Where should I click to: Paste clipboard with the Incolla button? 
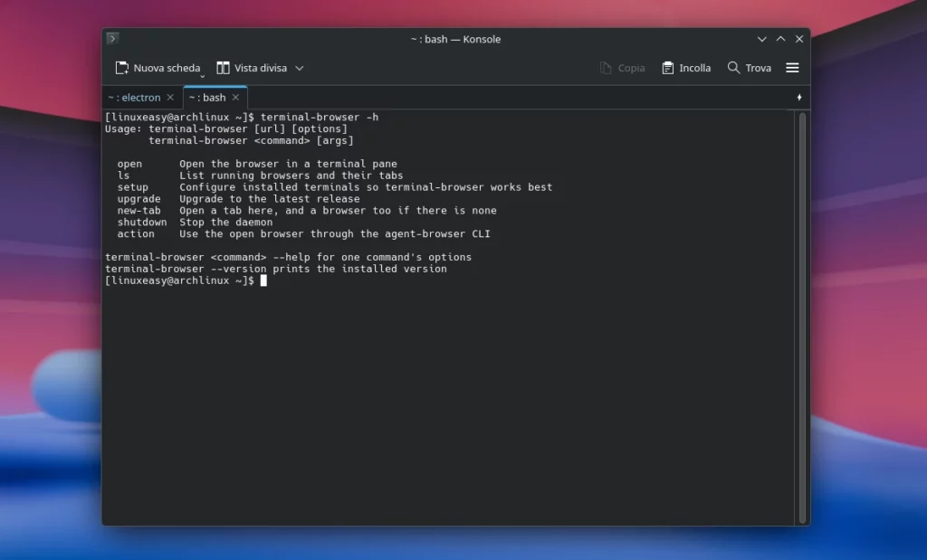686,68
